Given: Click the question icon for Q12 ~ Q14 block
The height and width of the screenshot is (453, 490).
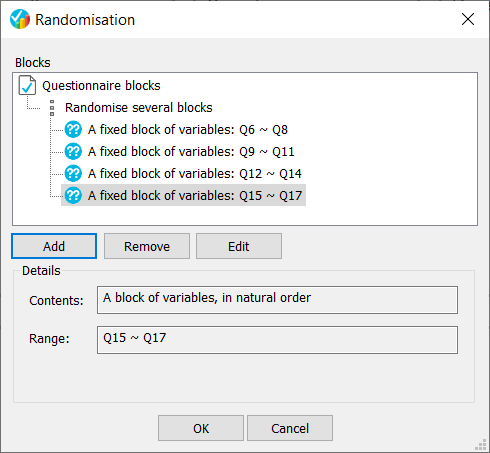Looking at the screenshot, I should [x=73, y=173].
